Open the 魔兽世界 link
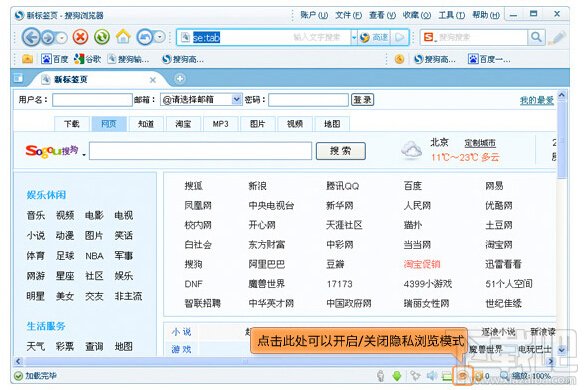 click(266, 284)
